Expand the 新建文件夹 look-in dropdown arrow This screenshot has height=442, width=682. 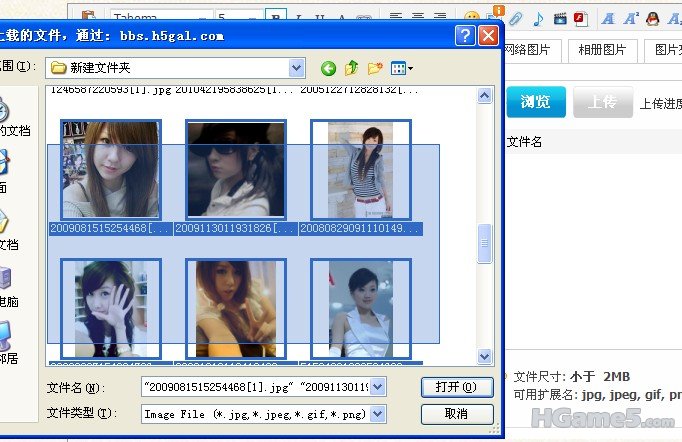(296, 68)
